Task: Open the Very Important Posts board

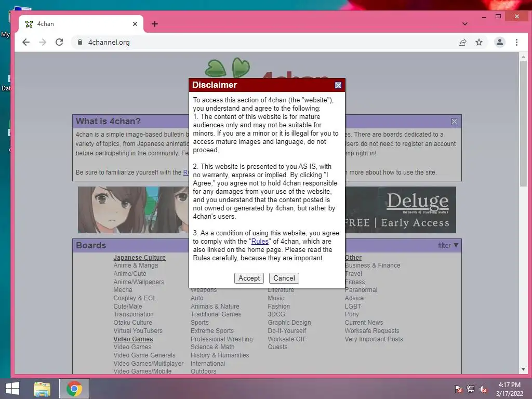Action: pyautogui.click(x=374, y=339)
